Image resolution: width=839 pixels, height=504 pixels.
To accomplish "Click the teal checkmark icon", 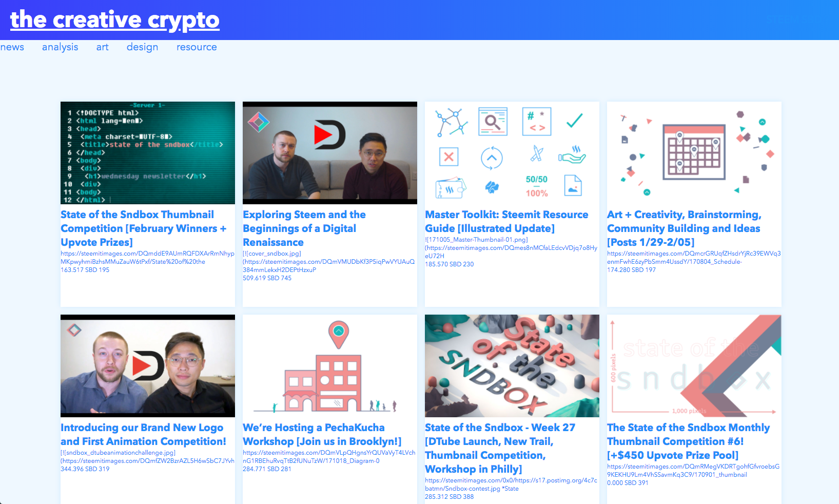I will pos(574,121).
